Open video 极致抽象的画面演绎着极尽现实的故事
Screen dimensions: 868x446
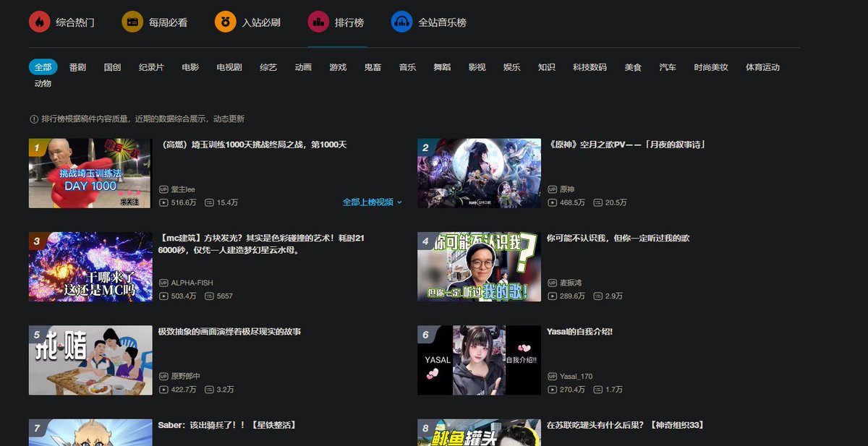(x=229, y=331)
